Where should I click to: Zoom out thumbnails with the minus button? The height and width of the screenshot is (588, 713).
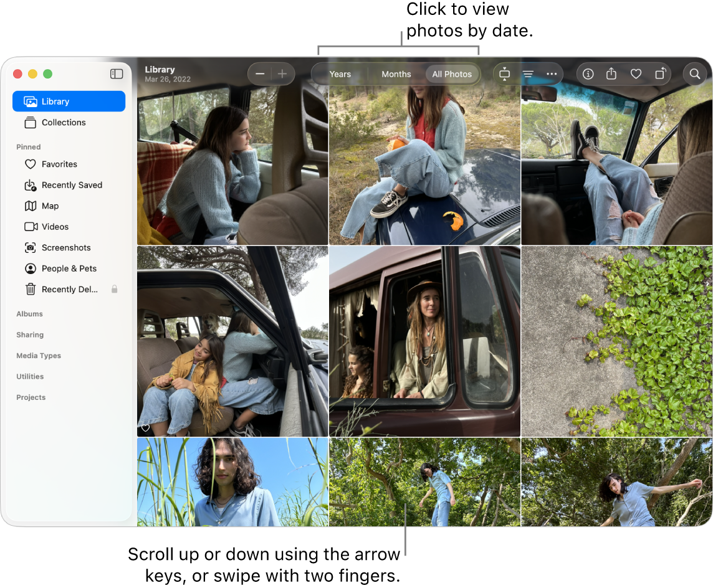[x=261, y=73]
